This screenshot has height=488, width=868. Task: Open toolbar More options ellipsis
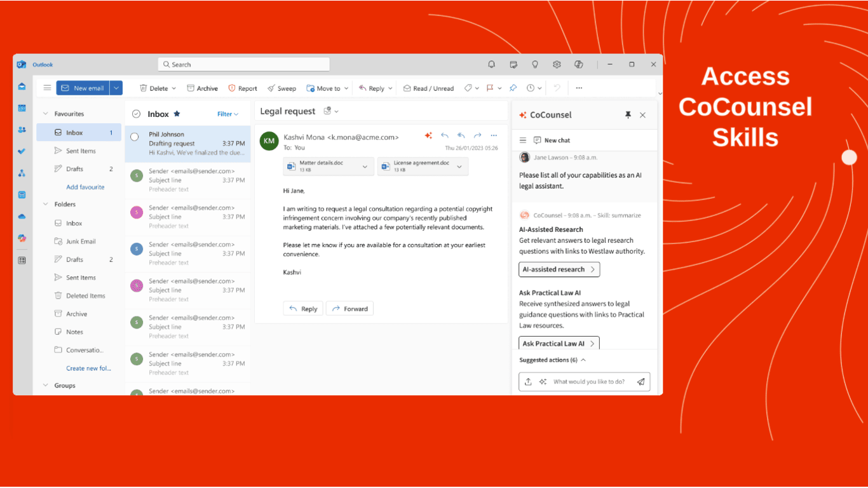coord(579,88)
